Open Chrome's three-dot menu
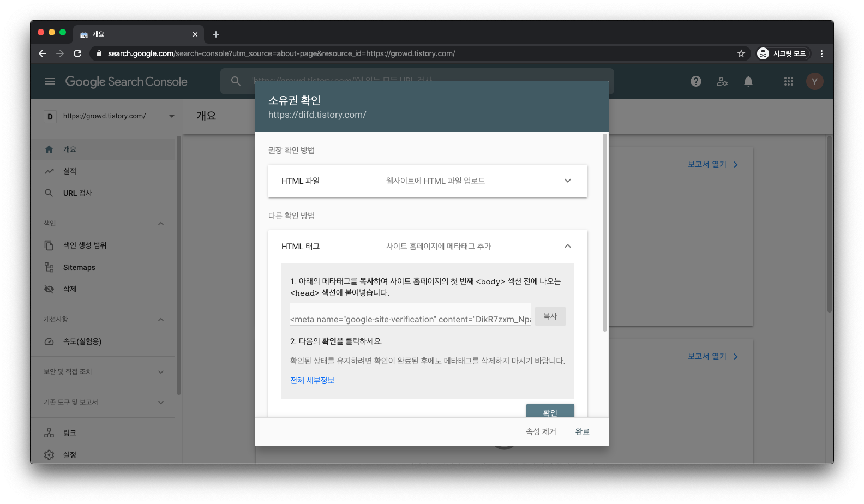The image size is (864, 504). pyautogui.click(x=821, y=53)
